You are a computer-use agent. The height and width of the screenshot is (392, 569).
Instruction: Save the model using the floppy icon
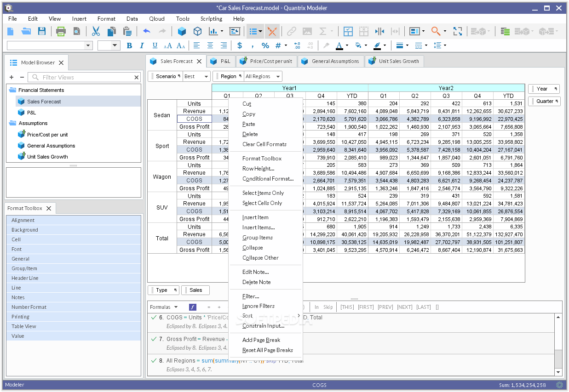point(42,31)
